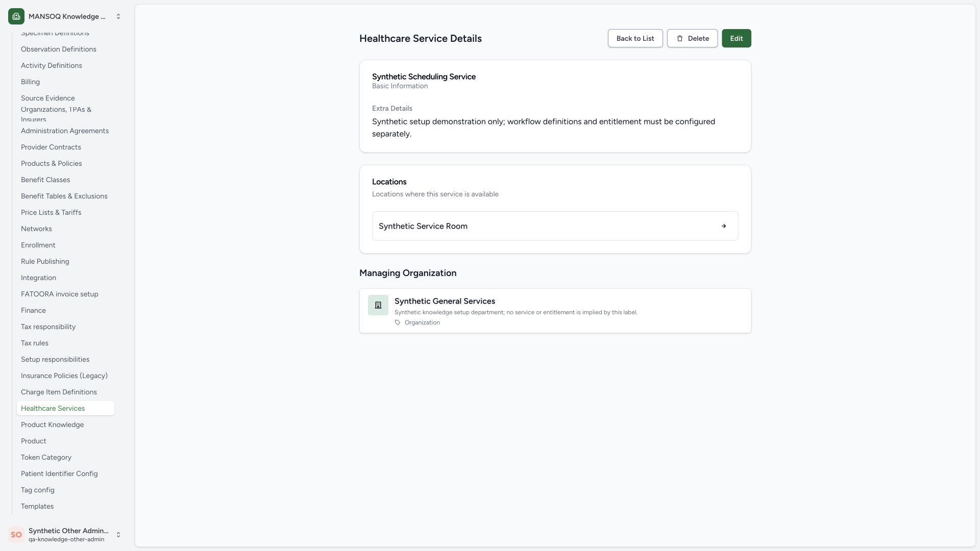
Task: Open Source Evidence sidebar item
Action: 65,98
